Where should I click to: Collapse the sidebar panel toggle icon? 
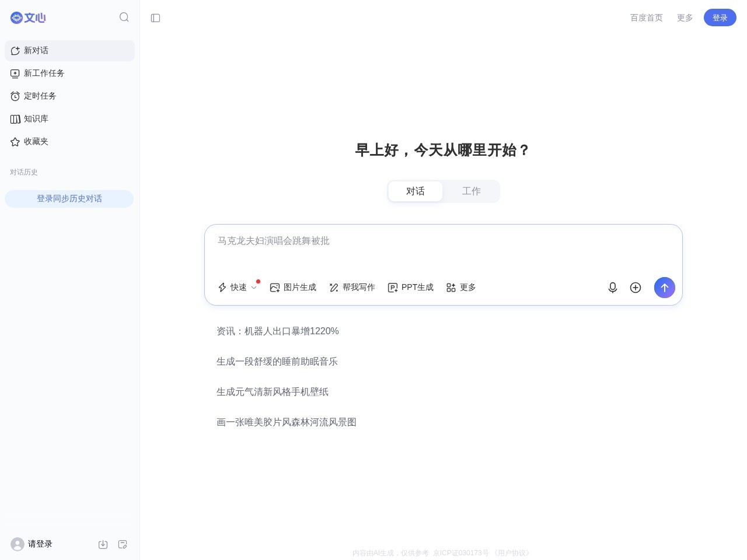click(x=155, y=18)
